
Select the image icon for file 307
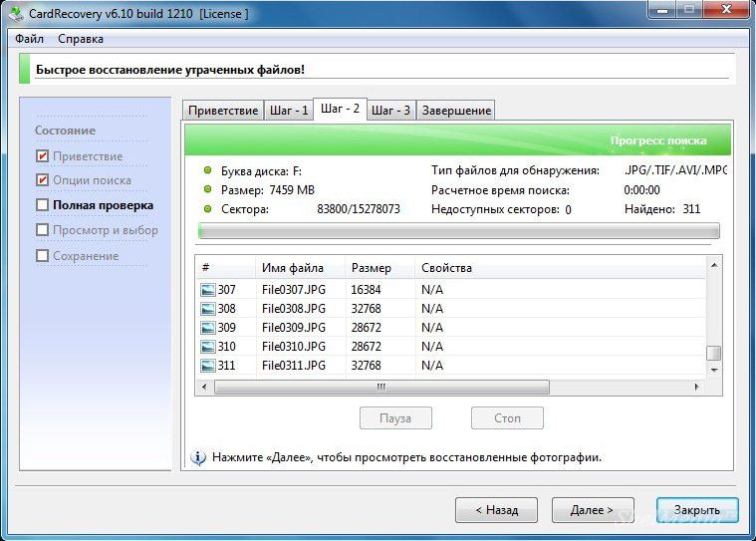(x=208, y=290)
